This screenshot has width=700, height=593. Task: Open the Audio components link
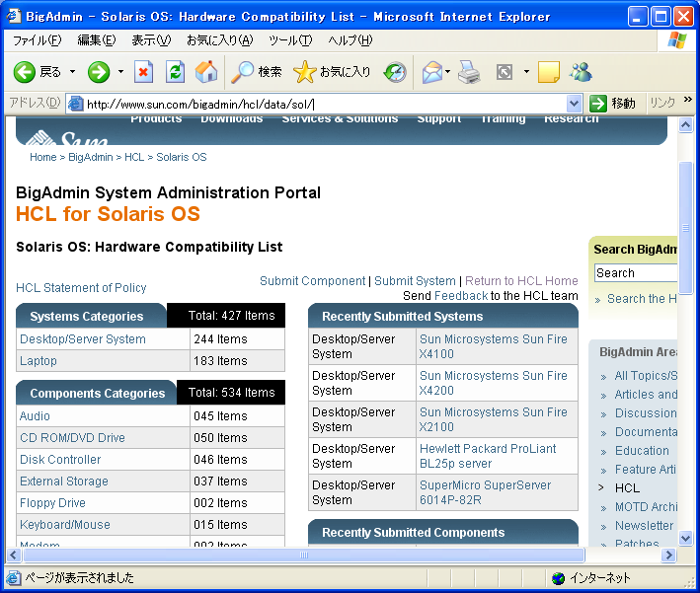[35, 415]
